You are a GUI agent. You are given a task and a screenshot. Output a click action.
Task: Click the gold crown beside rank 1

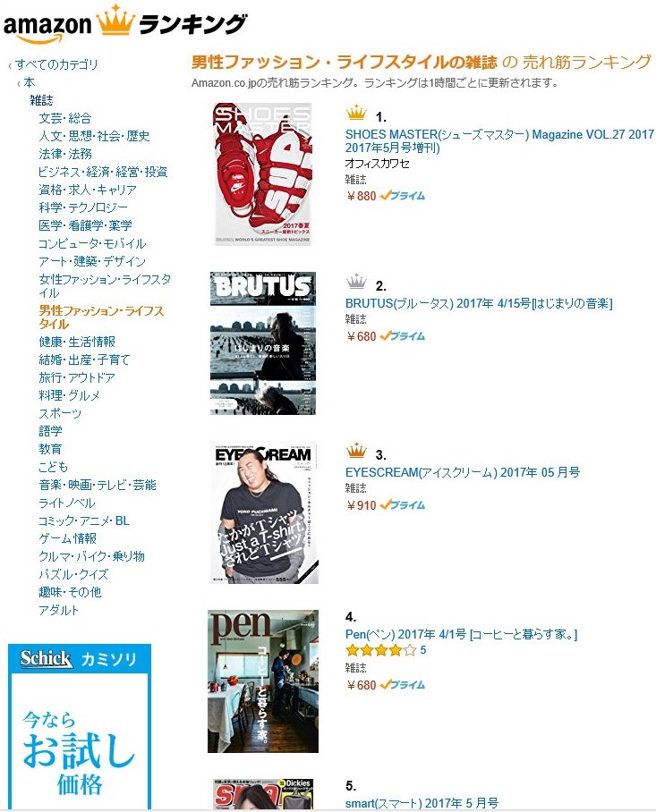coord(356,113)
